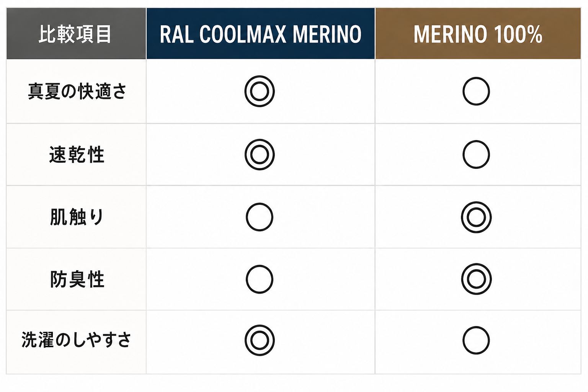The height and width of the screenshot is (392, 588).
Task: Select the 防臭性 row label
Action: click(x=77, y=279)
